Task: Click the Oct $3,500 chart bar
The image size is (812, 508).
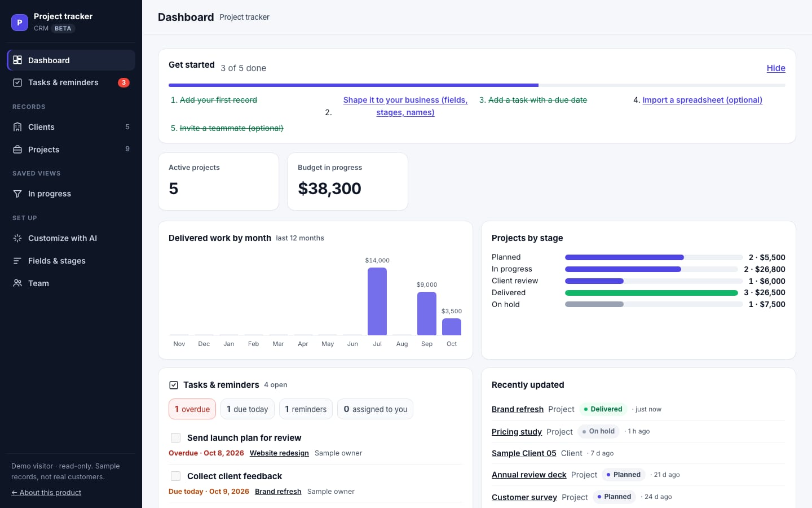Action: 452,327
